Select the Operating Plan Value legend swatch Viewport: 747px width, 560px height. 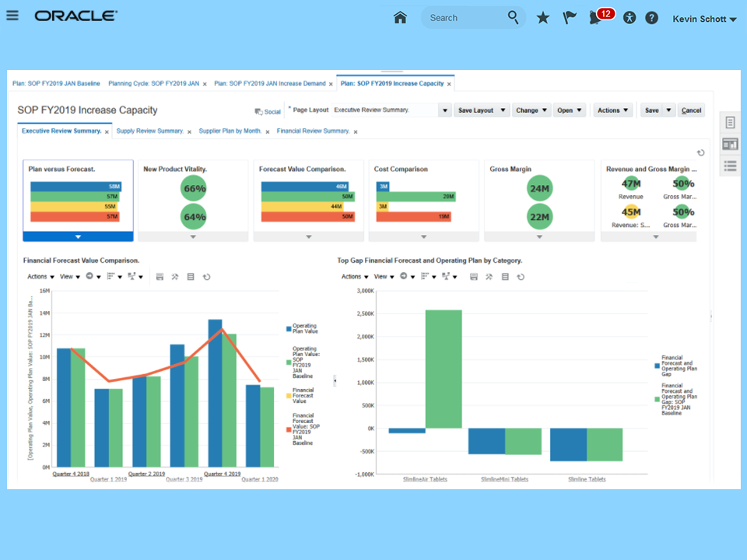point(289,328)
